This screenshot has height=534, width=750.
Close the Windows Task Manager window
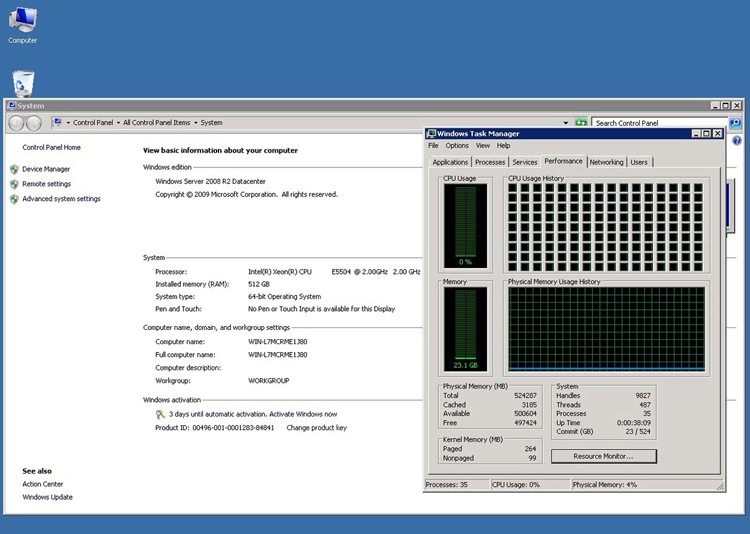coord(717,134)
